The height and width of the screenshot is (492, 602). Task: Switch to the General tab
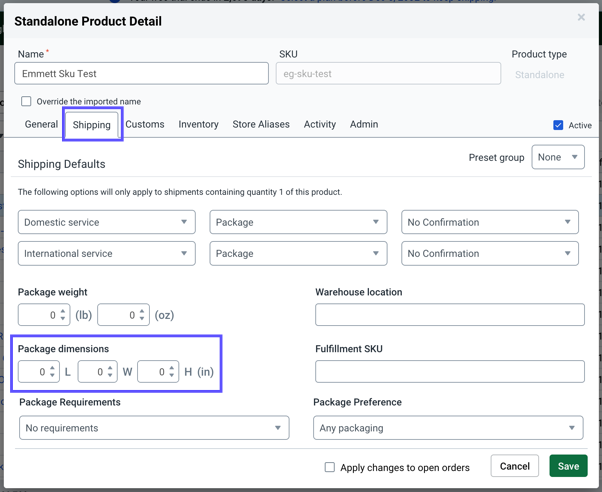point(41,124)
